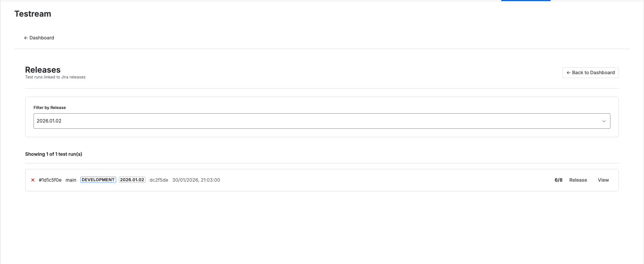Viewport: 644px width, 264px height.
Task: Select the DEVELOPMENT environment badge
Action: tap(98, 179)
